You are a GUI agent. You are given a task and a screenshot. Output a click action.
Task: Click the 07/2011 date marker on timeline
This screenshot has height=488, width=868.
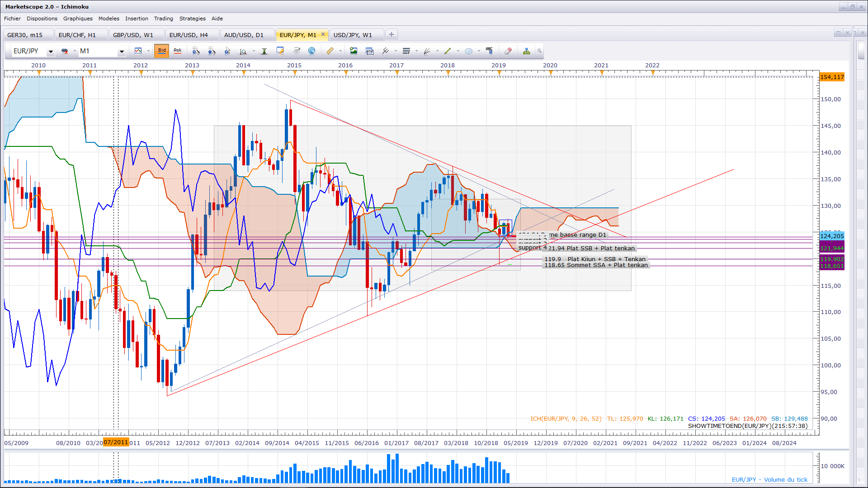116,442
